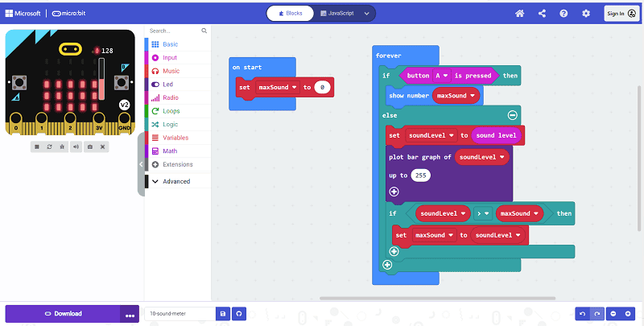
Task: Go to the Home screen
Action: click(519, 14)
